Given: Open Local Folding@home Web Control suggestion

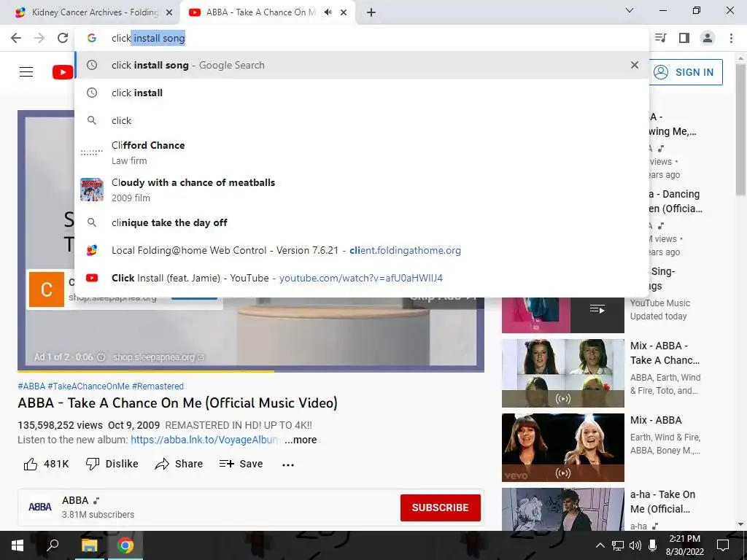Looking at the screenshot, I should coord(362,251).
